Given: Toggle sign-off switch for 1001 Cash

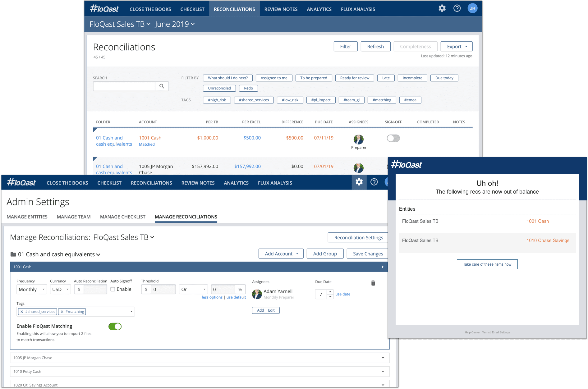Looking at the screenshot, I should coord(393,138).
